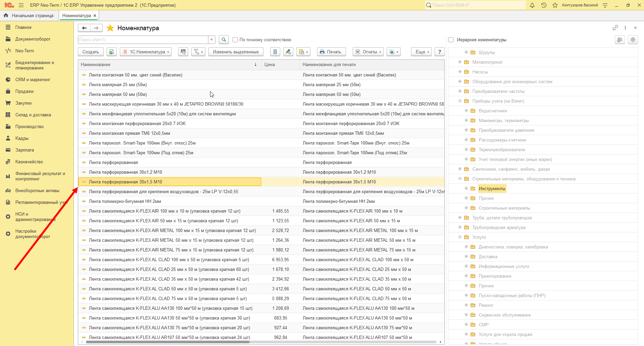Viewport: 644px width, 346px height.
Task: Click the copy-item icon beside Создать
Action: (x=111, y=52)
